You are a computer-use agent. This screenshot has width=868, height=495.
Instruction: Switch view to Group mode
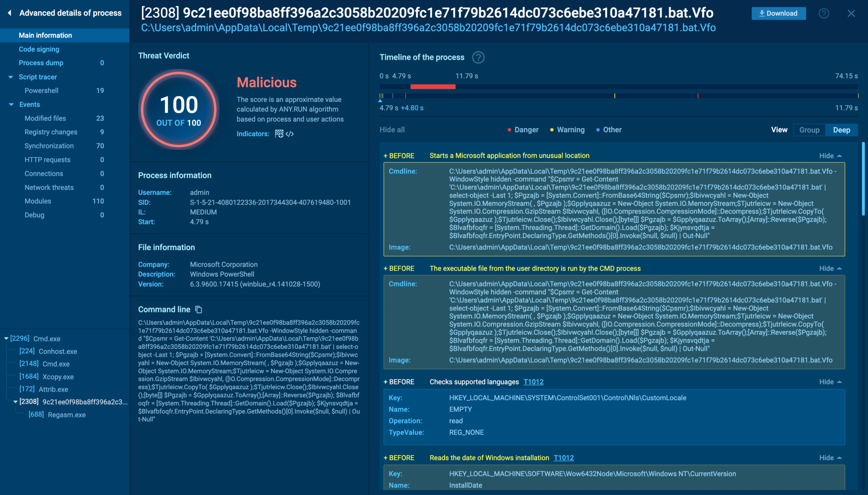point(809,130)
